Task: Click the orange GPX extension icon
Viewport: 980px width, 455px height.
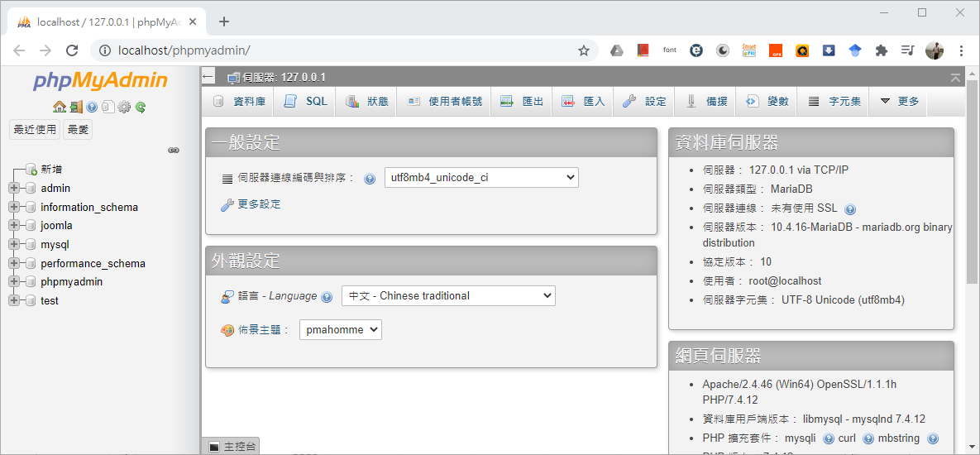Action: click(x=776, y=50)
